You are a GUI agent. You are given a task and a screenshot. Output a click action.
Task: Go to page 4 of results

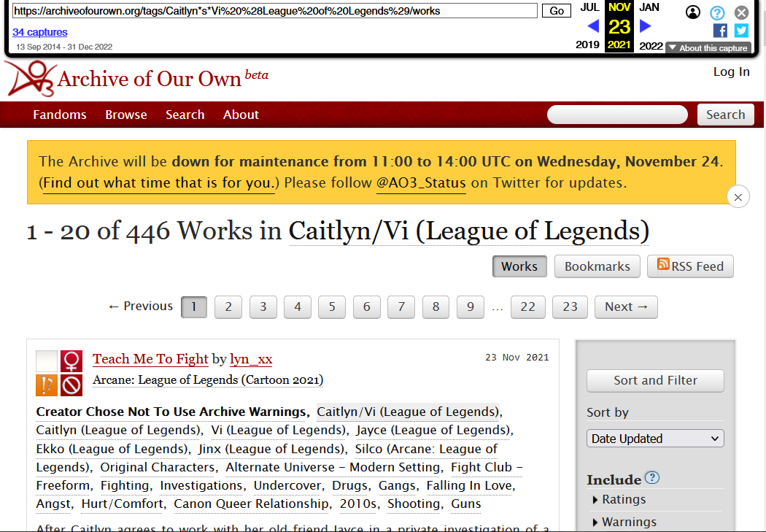point(298,307)
